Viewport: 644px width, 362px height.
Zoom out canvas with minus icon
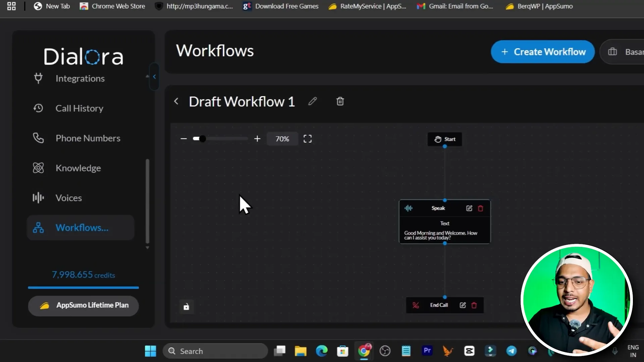pos(183,139)
